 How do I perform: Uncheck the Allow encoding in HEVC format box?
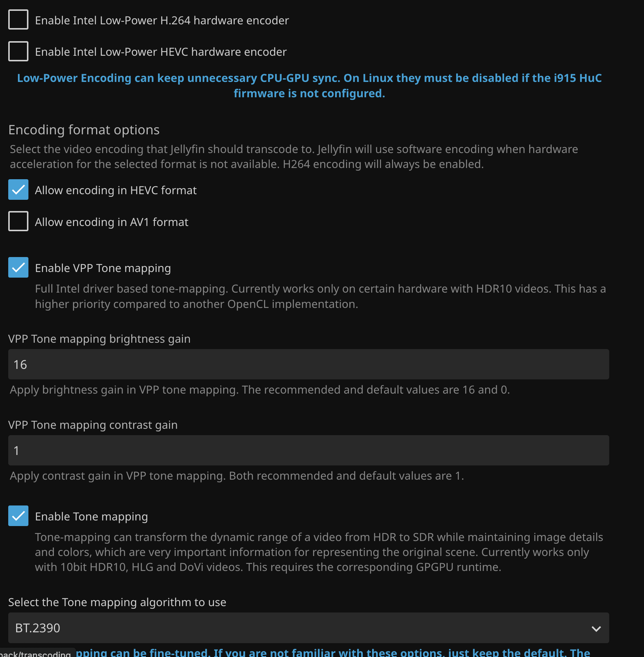click(18, 190)
